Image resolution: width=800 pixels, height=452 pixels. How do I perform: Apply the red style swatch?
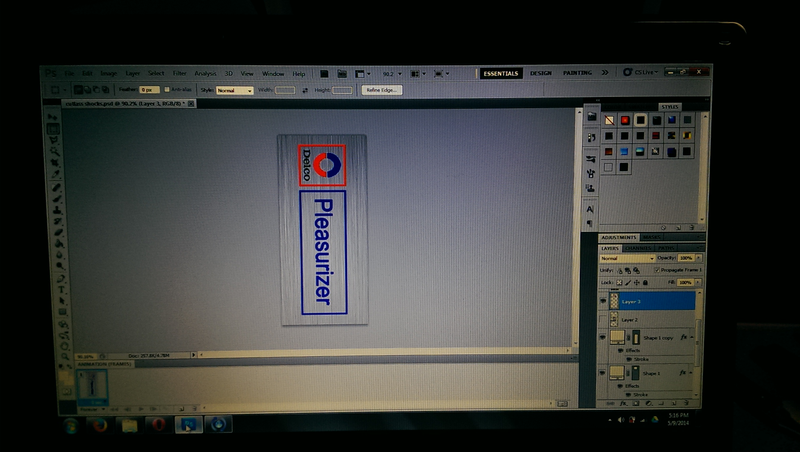coord(624,120)
